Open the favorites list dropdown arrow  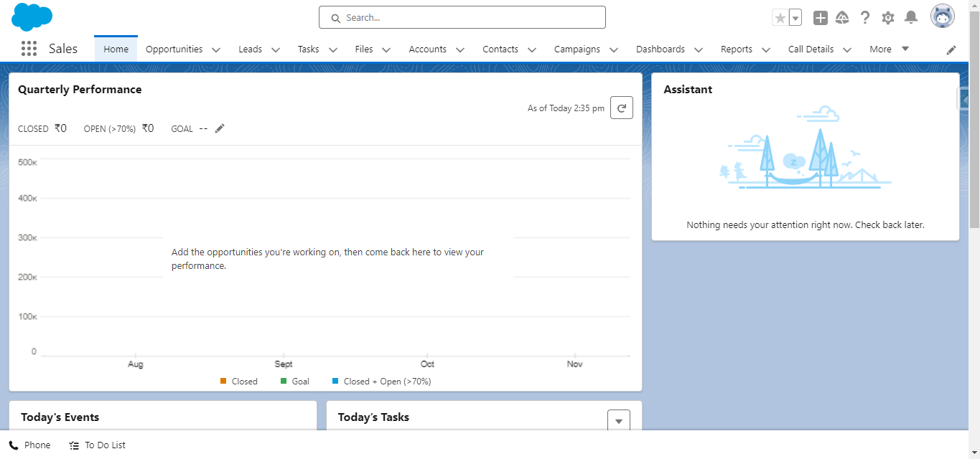click(795, 18)
